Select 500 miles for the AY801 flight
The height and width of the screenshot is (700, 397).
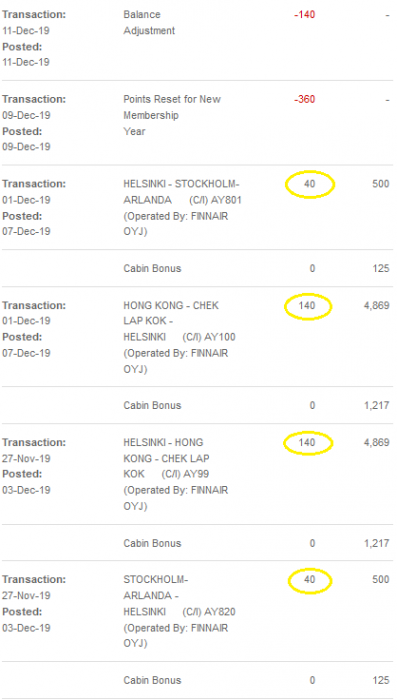pyautogui.click(x=380, y=184)
